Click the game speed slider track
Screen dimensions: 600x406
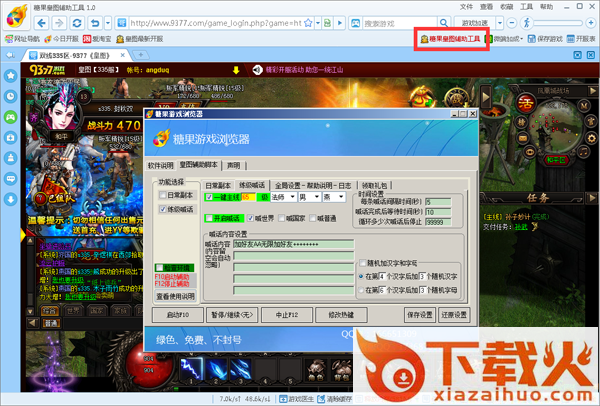pyautogui.click(x=558, y=23)
